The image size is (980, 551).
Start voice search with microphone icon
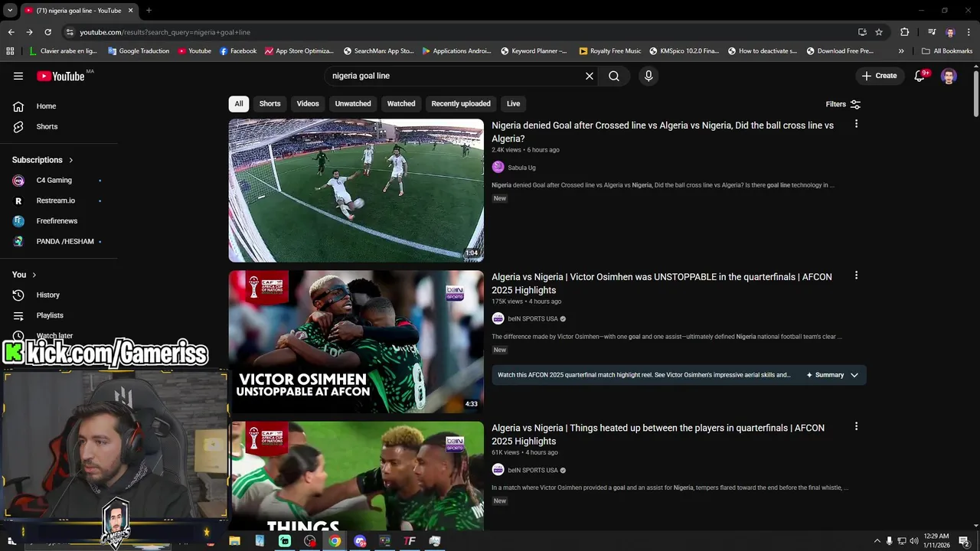(x=648, y=76)
